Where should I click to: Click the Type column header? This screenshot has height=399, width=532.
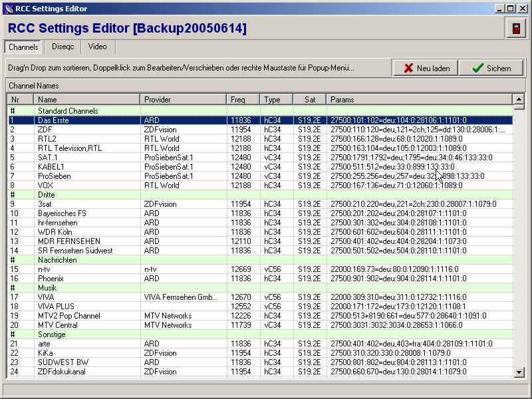(x=276, y=99)
